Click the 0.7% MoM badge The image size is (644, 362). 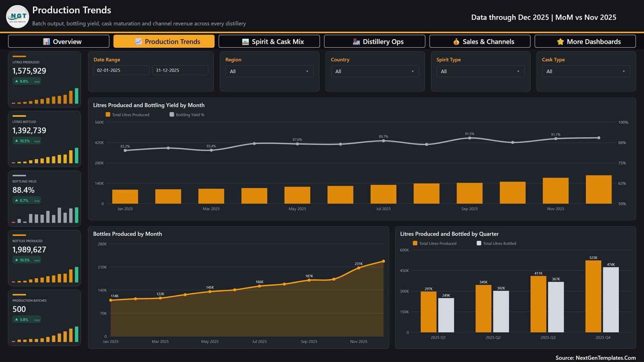pyautogui.click(x=27, y=200)
